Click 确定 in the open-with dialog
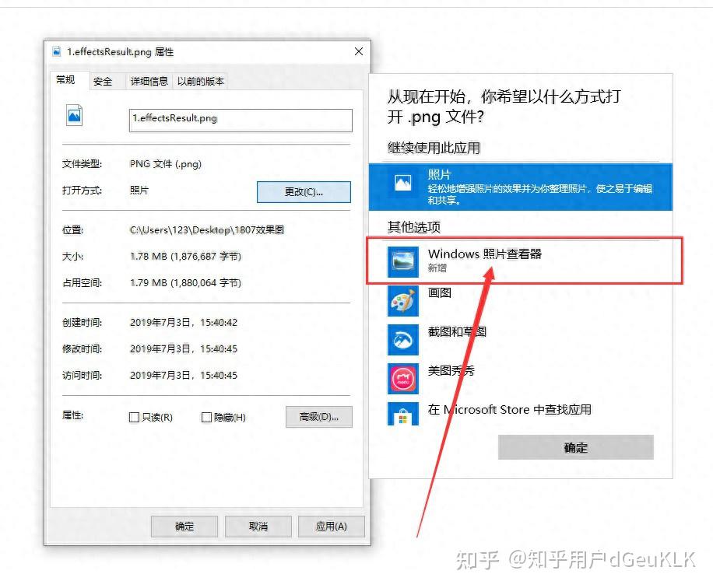The image size is (713, 588). pos(576,447)
